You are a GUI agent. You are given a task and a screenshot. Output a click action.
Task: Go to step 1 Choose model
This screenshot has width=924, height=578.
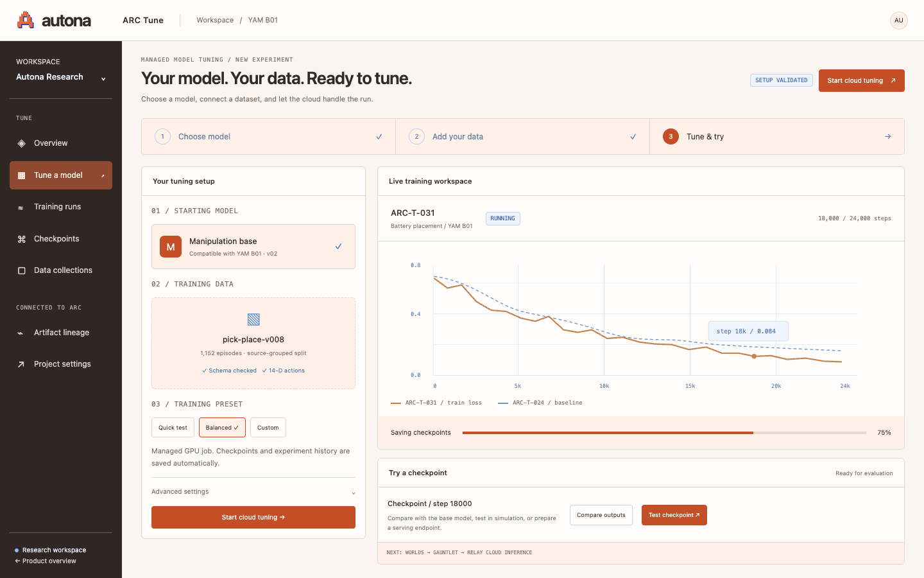[269, 137]
